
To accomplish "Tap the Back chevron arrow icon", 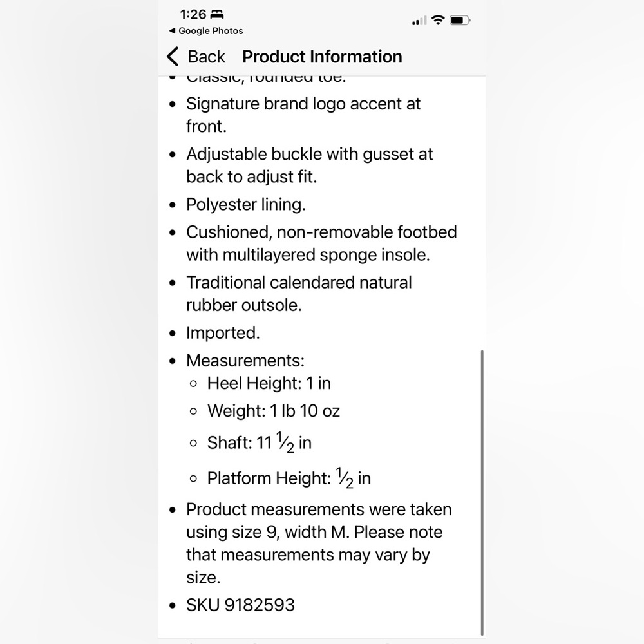I will point(173,56).
